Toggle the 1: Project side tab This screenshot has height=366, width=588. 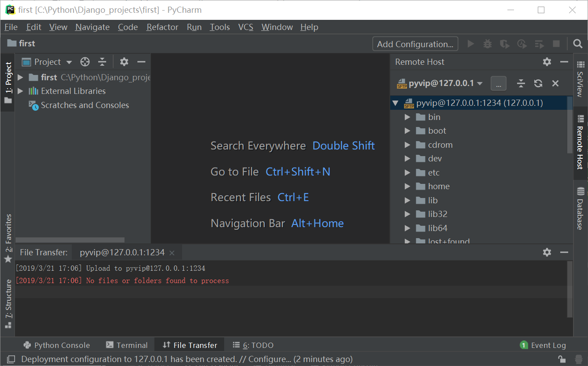click(8, 82)
